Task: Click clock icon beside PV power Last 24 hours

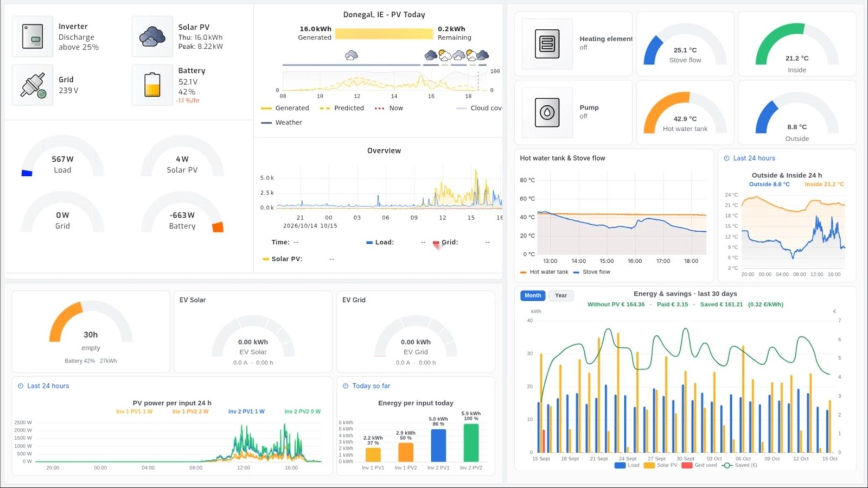Action: coord(21,386)
